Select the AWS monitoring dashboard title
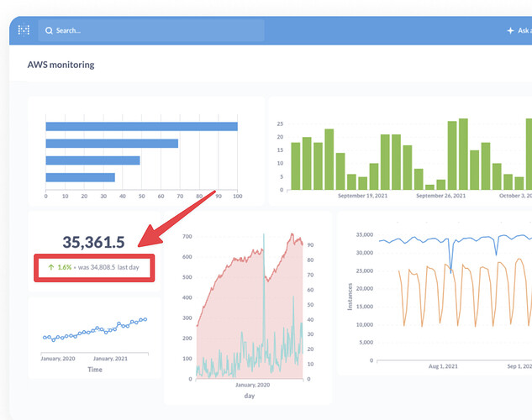The height and width of the screenshot is (420, 532). coord(61,65)
